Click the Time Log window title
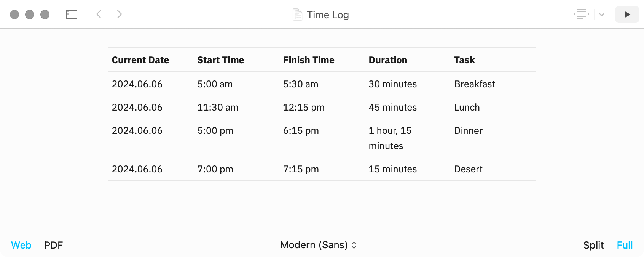 pos(328,15)
